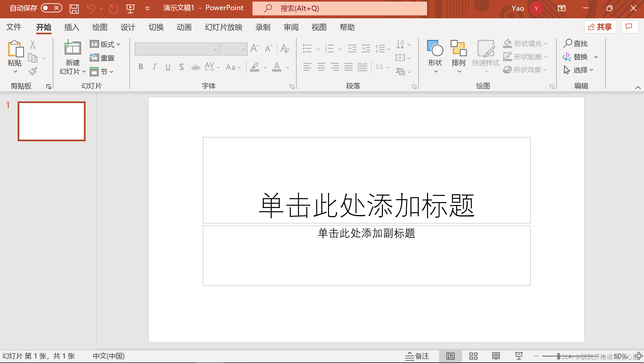
Task: Click the Share (共享) button
Action: click(x=600, y=27)
